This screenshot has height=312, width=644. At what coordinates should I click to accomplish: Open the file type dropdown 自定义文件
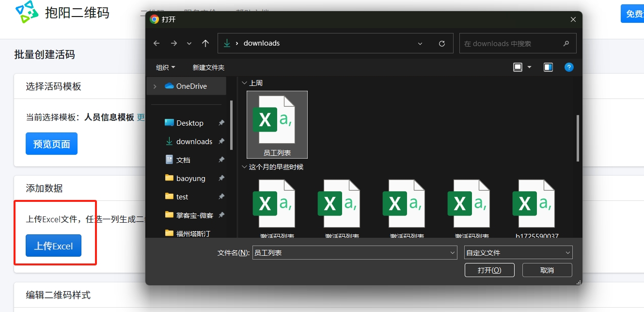pyautogui.click(x=518, y=252)
